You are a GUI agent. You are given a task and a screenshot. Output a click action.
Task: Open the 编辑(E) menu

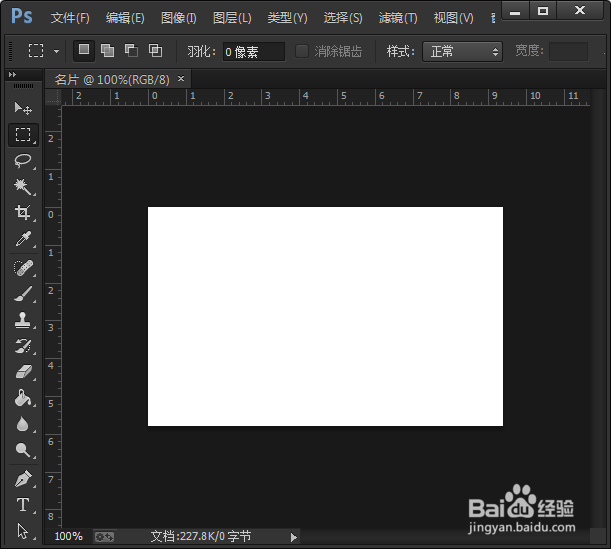click(x=125, y=18)
